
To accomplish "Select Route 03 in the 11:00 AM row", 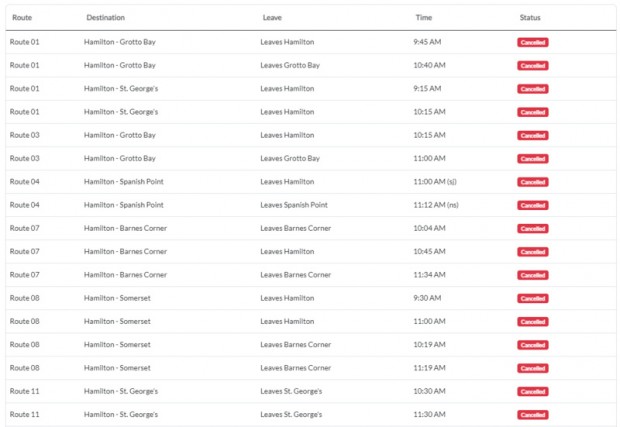I will pos(25,158).
